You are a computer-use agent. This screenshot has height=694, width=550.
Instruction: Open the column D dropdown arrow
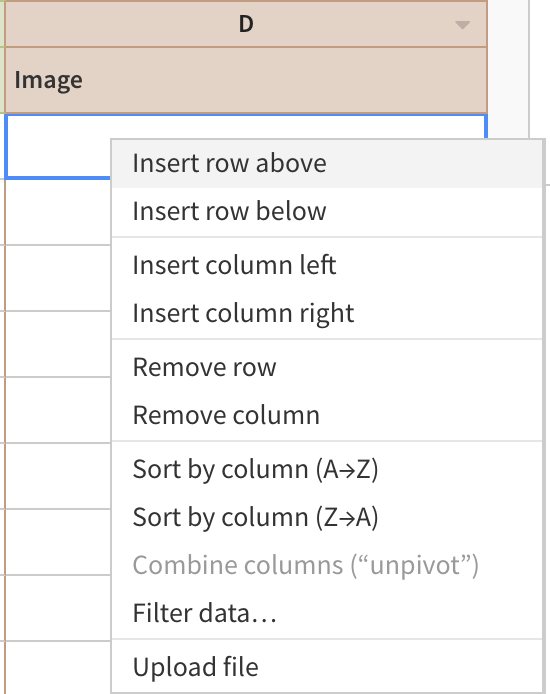coord(462,25)
